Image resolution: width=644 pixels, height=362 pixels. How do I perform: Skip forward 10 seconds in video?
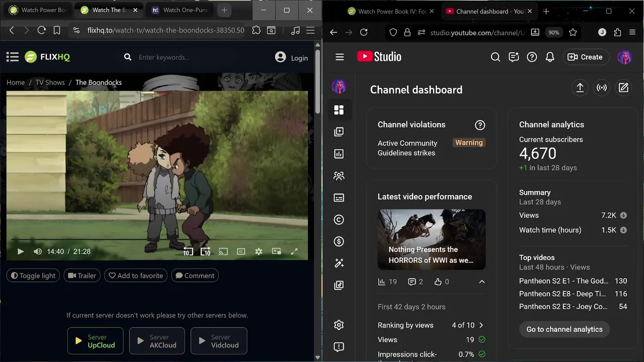tap(205, 251)
